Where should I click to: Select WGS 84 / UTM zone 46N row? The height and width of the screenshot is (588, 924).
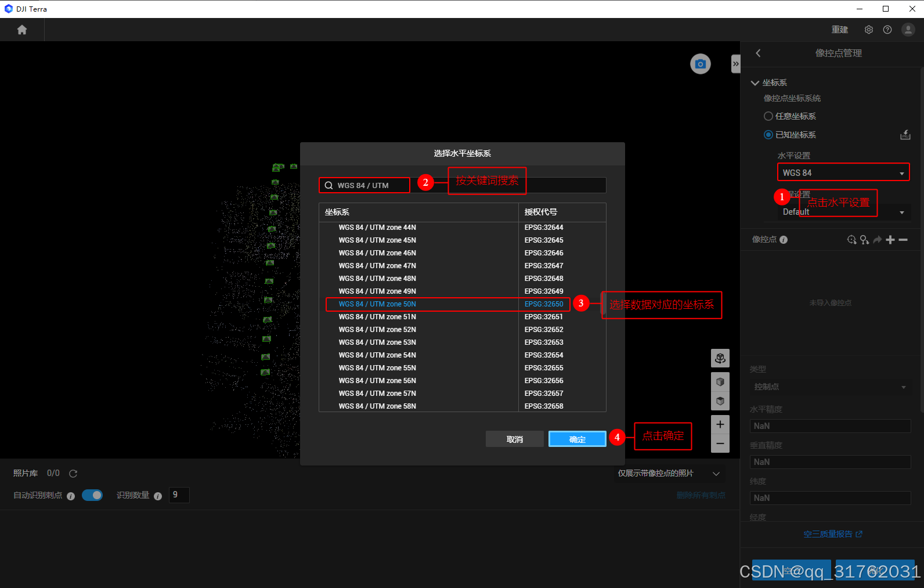(x=463, y=253)
